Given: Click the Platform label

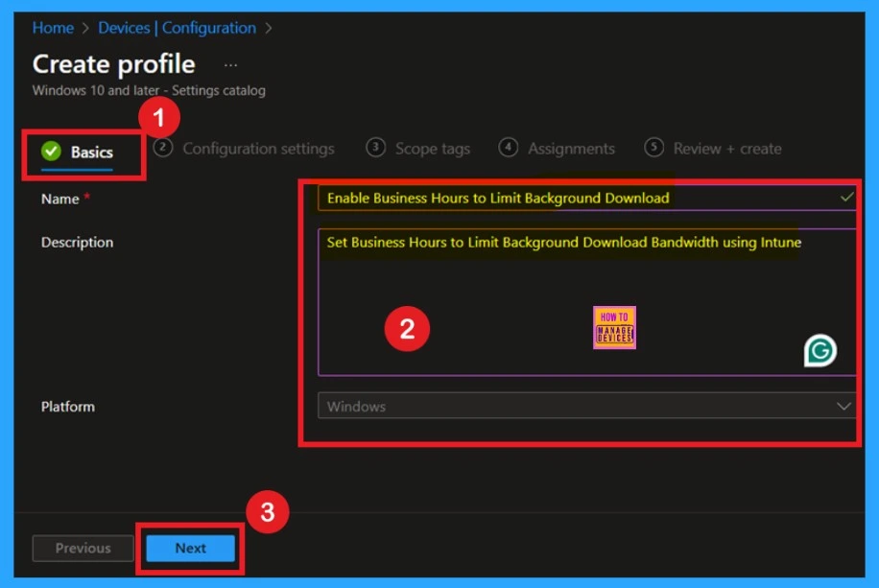Looking at the screenshot, I should click(68, 407).
